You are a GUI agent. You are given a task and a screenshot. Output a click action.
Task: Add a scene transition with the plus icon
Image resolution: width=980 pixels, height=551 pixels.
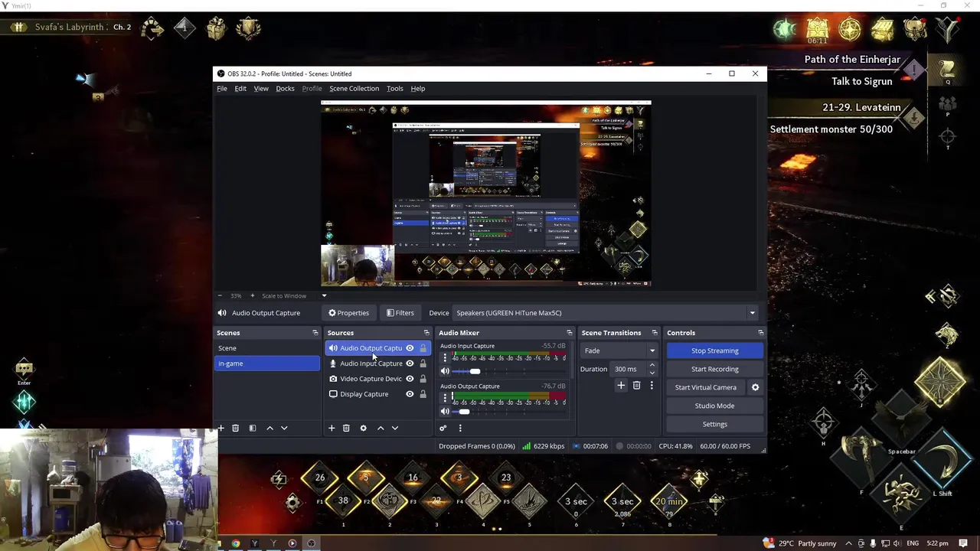[621, 386]
